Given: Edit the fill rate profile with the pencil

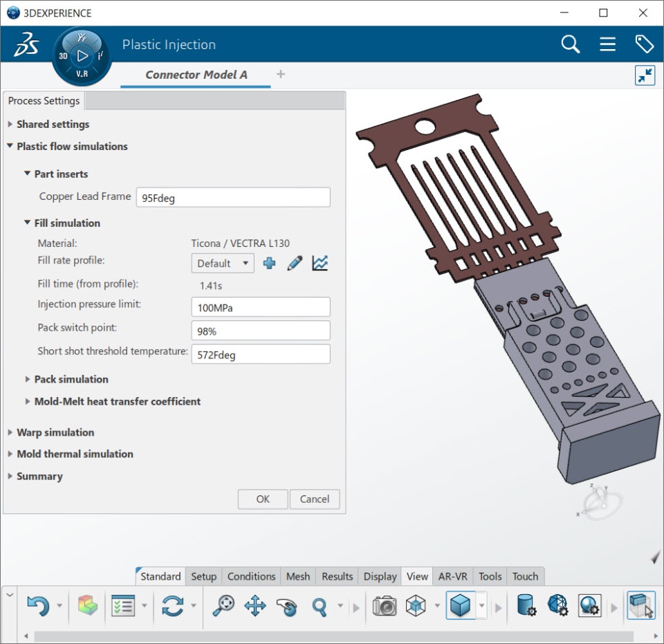Looking at the screenshot, I should (295, 263).
